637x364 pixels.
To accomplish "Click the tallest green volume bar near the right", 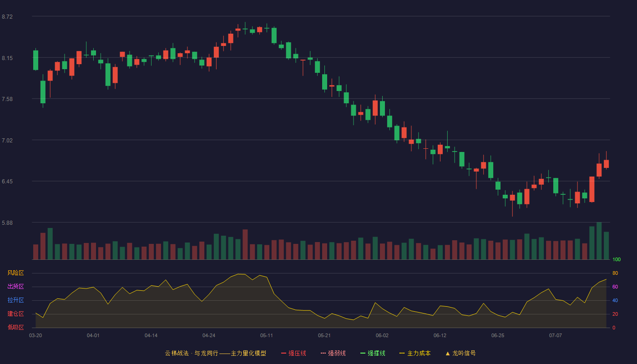I will 599,241.
